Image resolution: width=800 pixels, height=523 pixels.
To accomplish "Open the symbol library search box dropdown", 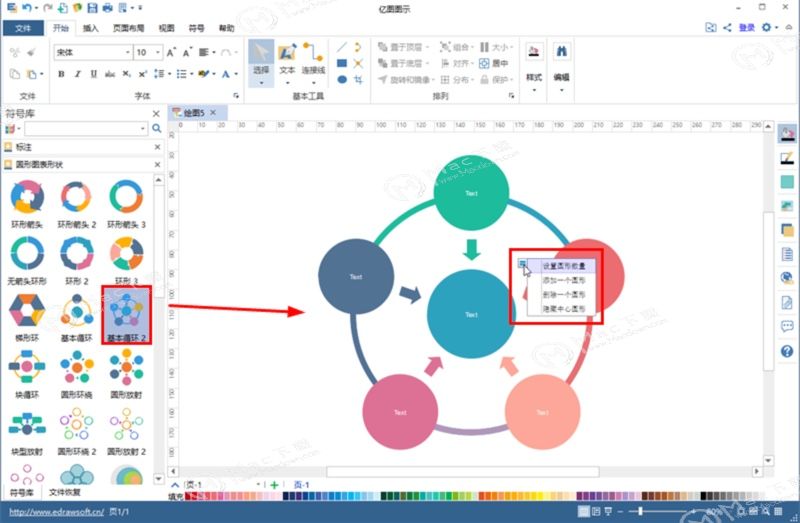I will click(143, 129).
